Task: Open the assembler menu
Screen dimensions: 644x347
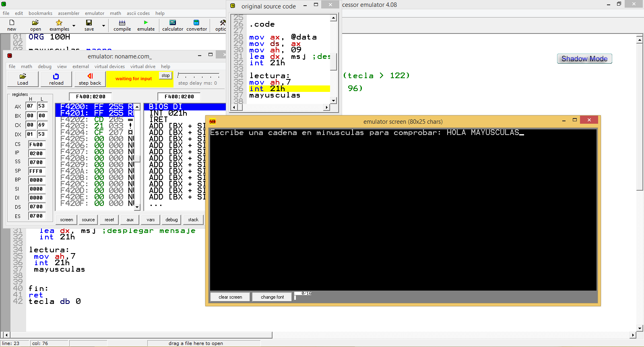Action: 68,13
